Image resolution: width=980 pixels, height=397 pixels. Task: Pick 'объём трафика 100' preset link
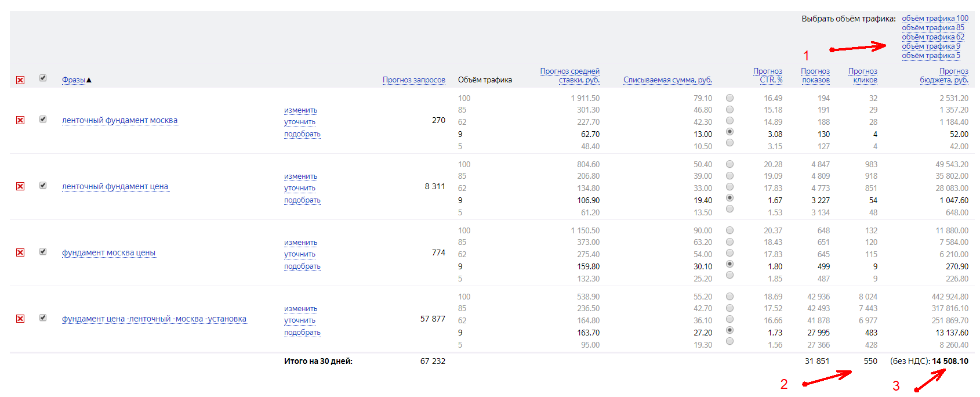[935, 19]
